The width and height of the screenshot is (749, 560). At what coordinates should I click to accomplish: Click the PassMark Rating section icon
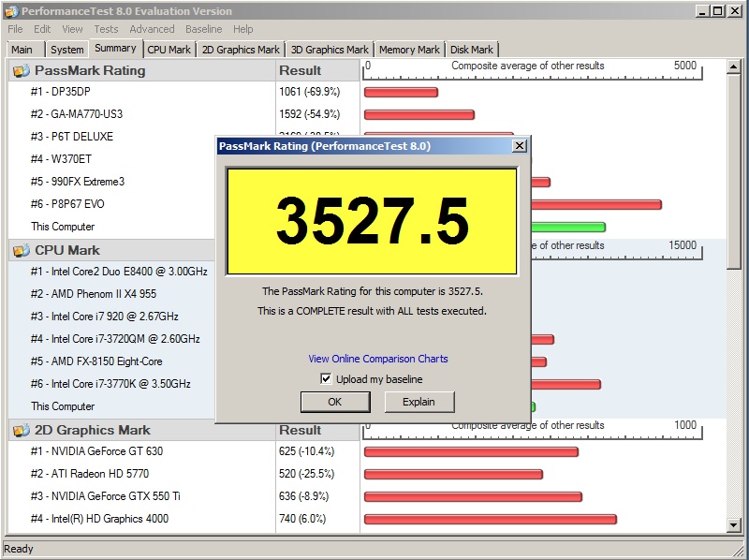click(x=21, y=71)
